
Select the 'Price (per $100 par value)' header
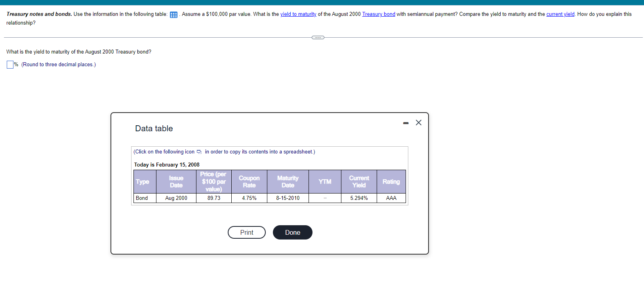coord(214,182)
